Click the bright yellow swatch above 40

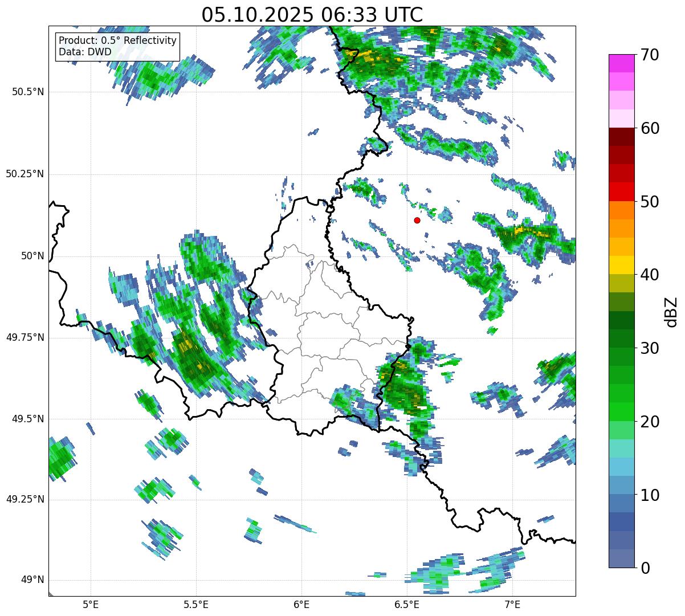[x=621, y=265]
